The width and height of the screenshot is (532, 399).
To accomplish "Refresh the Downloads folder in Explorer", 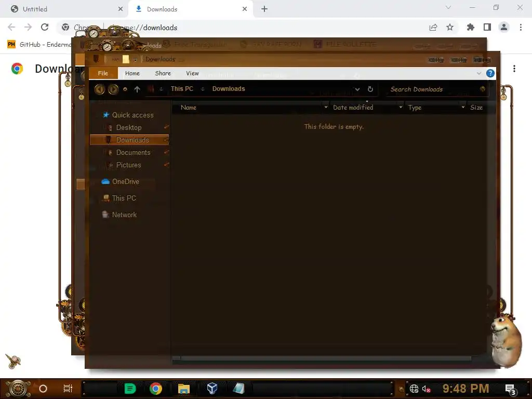I will [370, 89].
